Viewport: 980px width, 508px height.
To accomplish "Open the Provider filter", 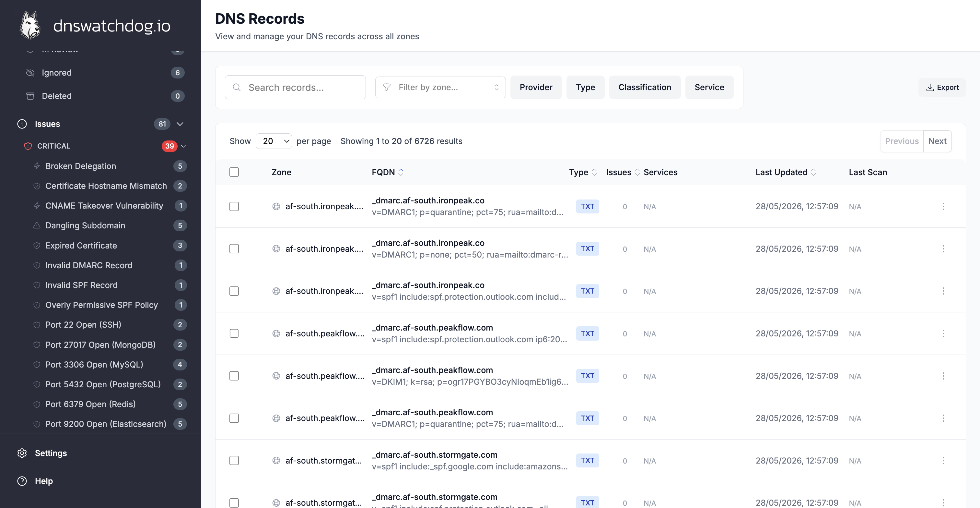I will coord(536,88).
